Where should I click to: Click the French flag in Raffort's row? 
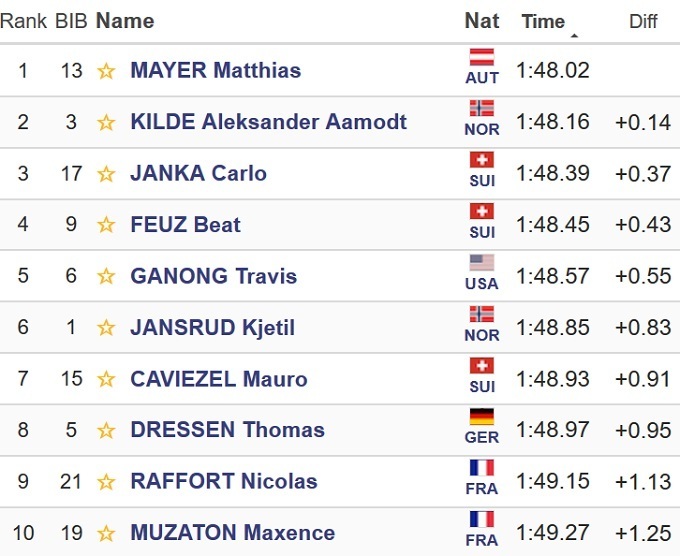pos(481,468)
